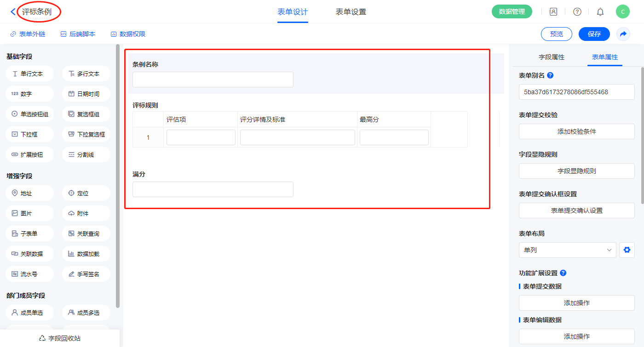Viewport: 644px width, 347px height.
Task: Select the 下拉复选框 field component
Action: tap(86, 134)
